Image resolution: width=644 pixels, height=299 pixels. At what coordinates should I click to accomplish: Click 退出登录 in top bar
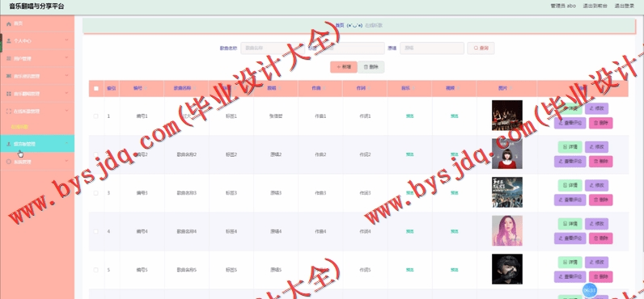(x=625, y=6)
